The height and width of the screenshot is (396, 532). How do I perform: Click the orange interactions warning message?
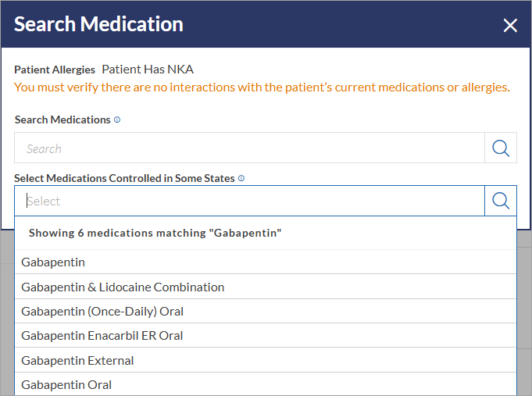point(262,87)
